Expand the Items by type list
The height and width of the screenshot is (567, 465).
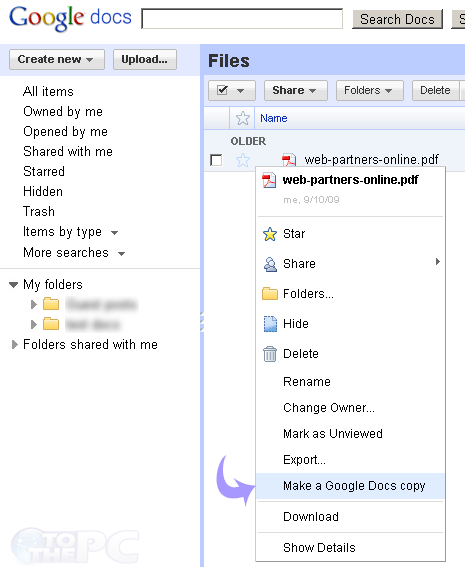tap(115, 233)
